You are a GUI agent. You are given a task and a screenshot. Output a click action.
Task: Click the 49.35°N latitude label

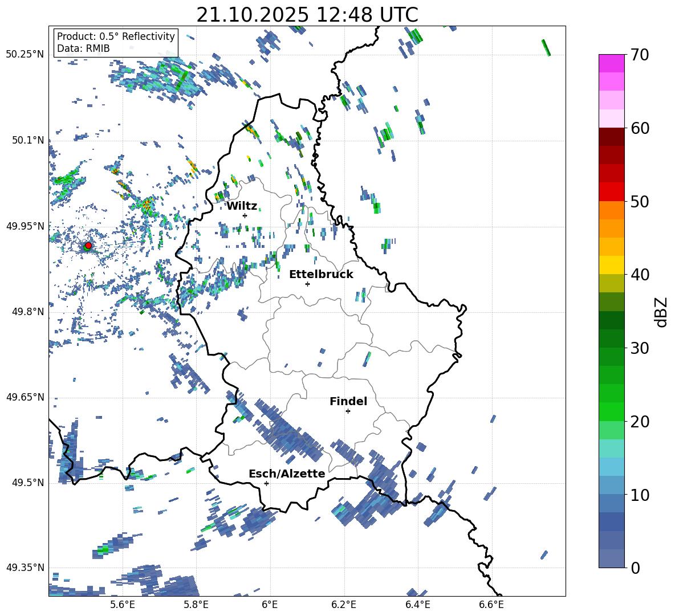point(25,568)
